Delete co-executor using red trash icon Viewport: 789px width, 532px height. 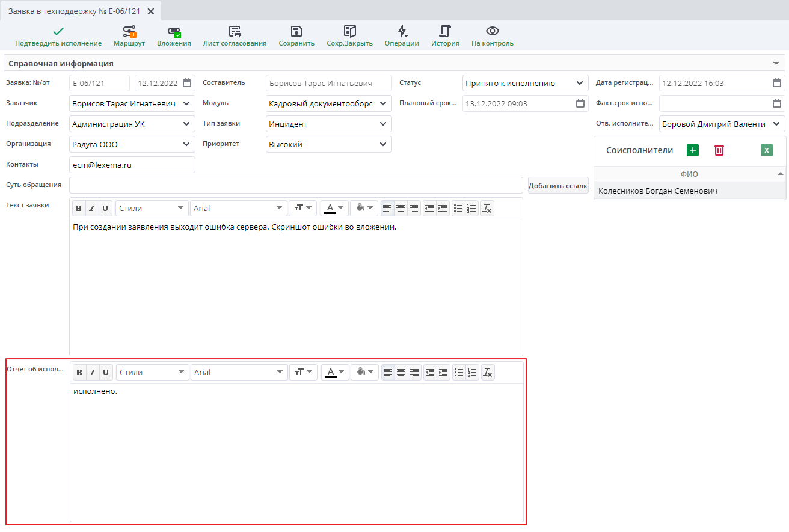click(x=719, y=150)
